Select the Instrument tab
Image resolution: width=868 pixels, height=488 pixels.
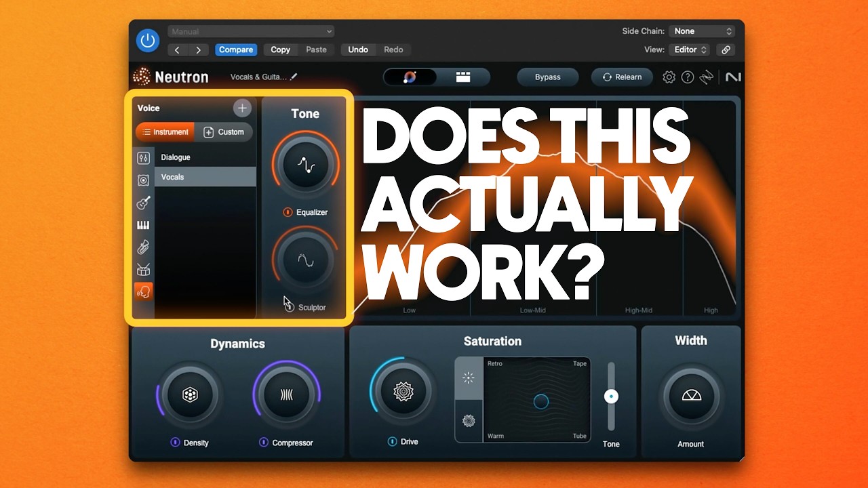pos(165,132)
